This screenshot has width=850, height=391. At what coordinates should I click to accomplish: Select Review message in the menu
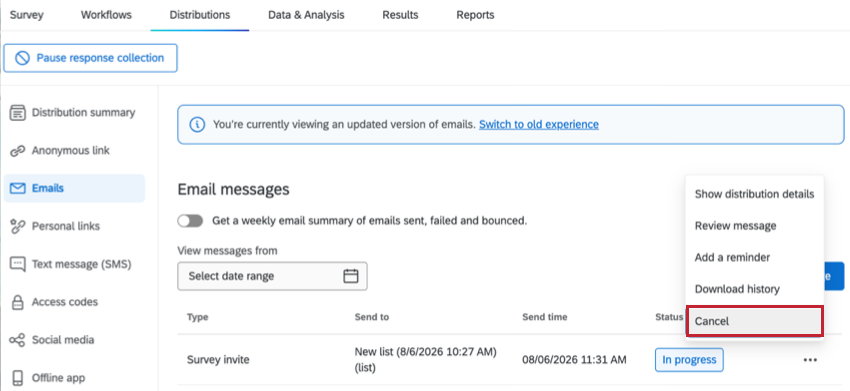coord(755,226)
